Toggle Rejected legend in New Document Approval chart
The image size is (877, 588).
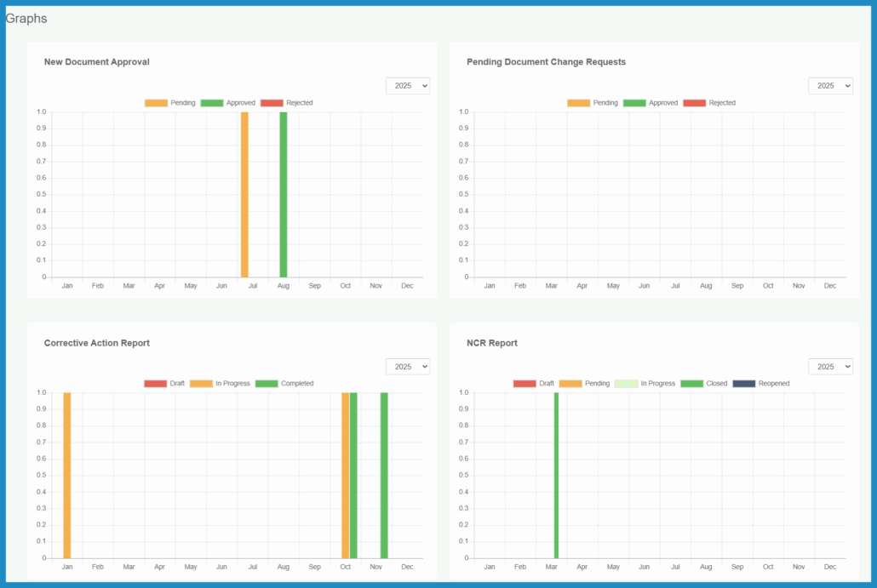pos(272,103)
